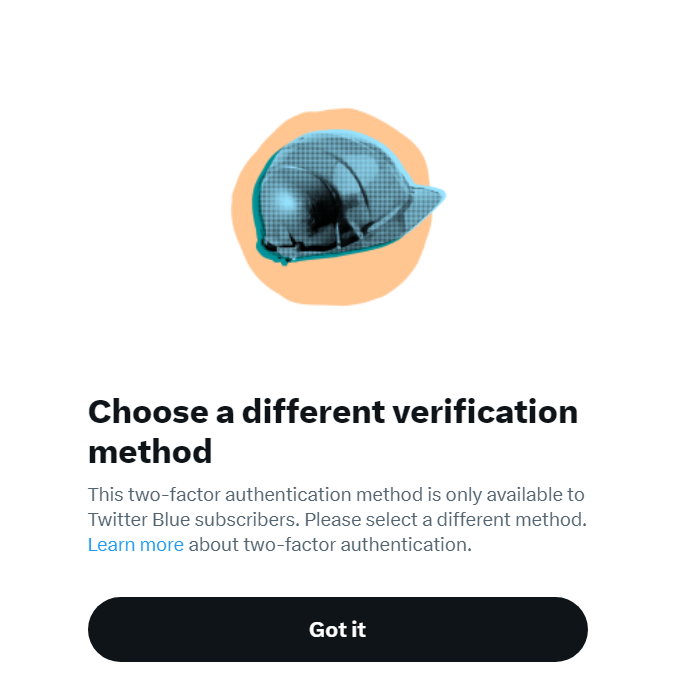
Task: Open the Learn more link
Action: click(136, 545)
